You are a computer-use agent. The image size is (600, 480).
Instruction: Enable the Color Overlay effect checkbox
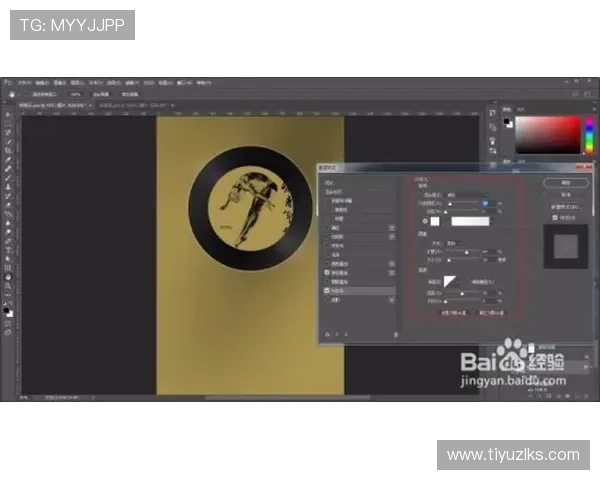(x=327, y=264)
